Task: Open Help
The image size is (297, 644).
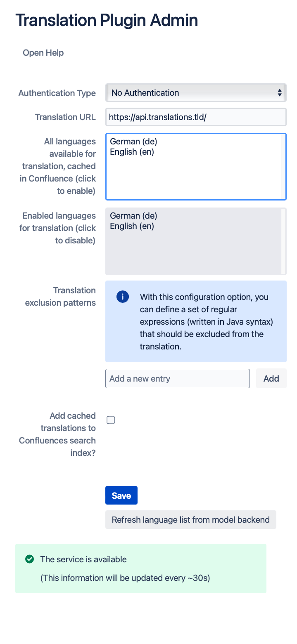Action: 43,53
